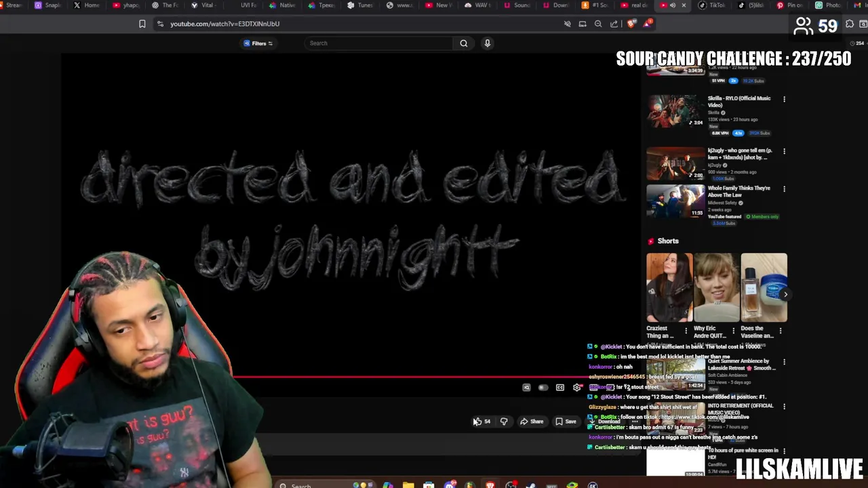
Task: Open Does the Vaseline short
Action: tap(764, 288)
